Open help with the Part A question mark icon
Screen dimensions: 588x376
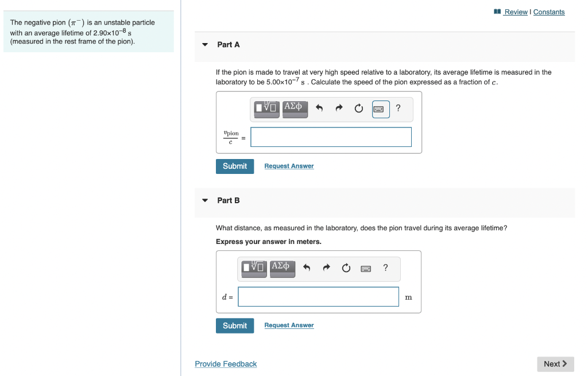[x=398, y=108]
